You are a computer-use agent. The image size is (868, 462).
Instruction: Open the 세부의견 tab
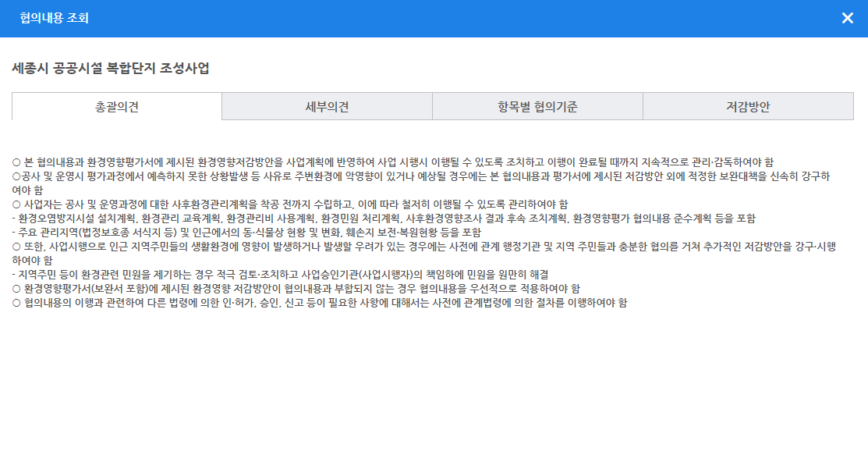(x=327, y=107)
